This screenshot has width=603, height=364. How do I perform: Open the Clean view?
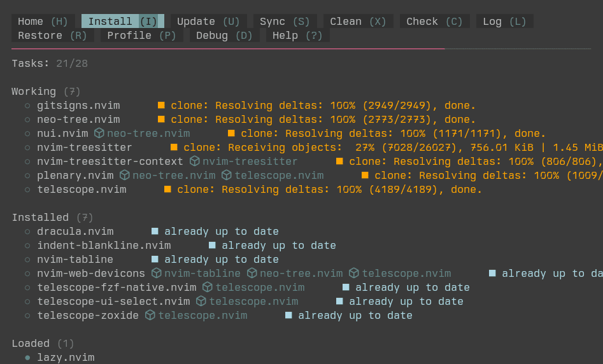click(x=358, y=22)
